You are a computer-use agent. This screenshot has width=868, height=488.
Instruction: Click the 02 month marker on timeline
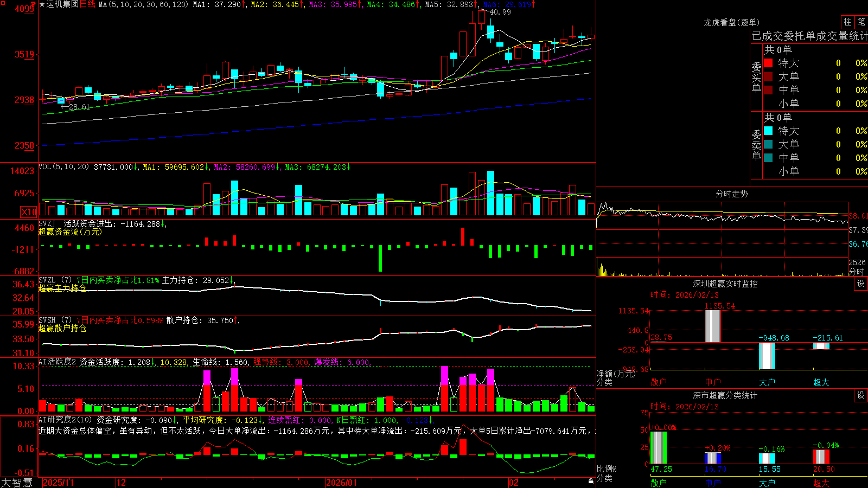tap(513, 483)
